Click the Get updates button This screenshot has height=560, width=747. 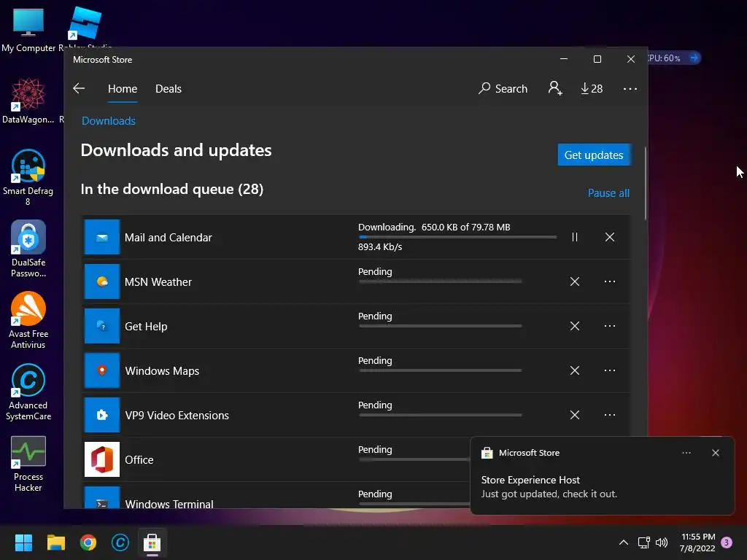(594, 155)
